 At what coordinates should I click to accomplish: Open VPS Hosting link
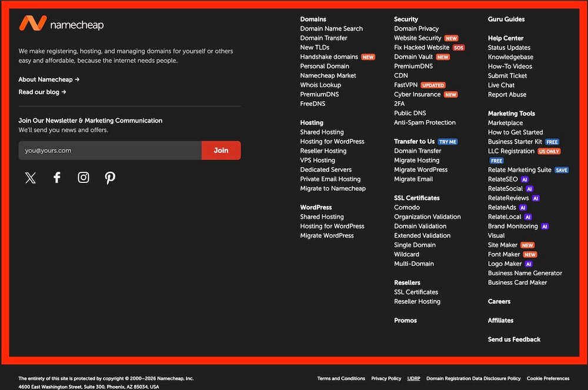point(318,160)
